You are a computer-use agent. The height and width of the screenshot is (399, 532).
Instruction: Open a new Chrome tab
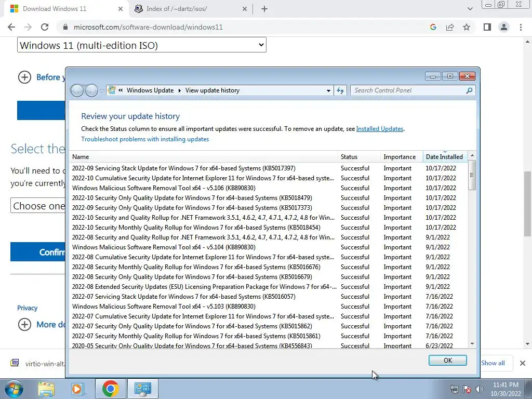coord(264,9)
